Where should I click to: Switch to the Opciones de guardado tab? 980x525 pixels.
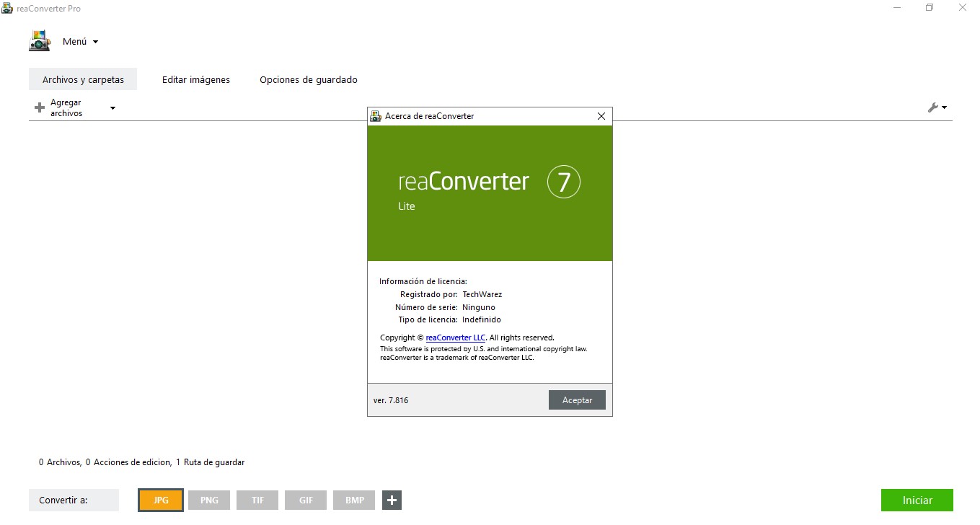click(x=308, y=79)
